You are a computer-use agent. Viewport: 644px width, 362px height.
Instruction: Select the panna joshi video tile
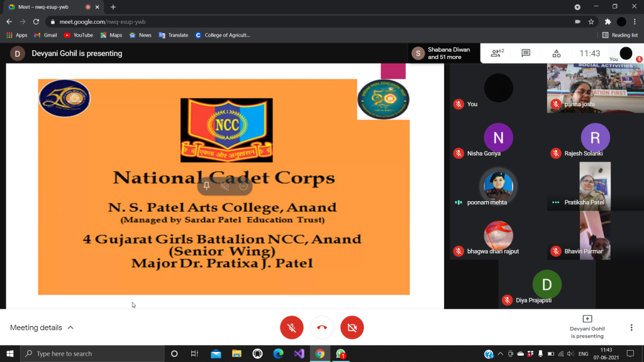tap(595, 88)
